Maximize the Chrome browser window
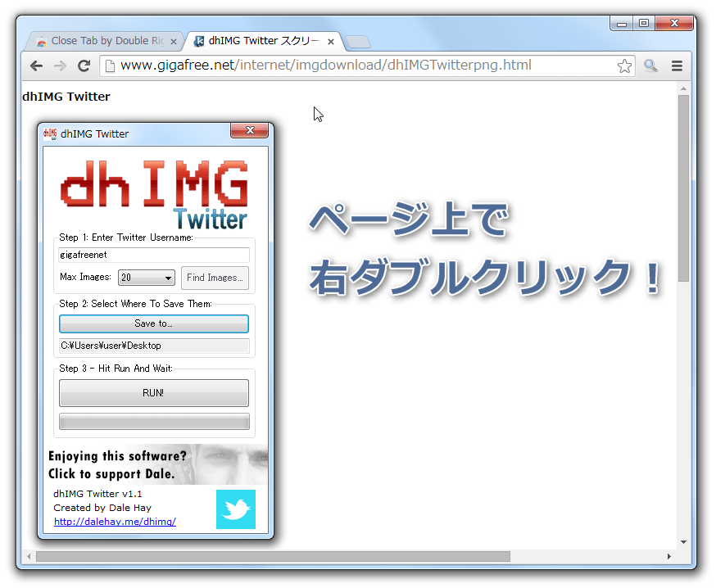 pyautogui.click(x=644, y=23)
